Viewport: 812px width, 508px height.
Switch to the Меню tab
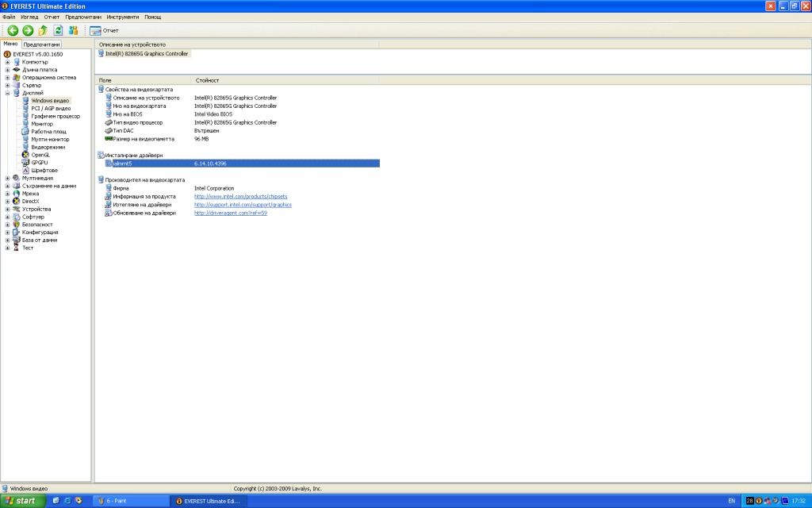point(10,44)
